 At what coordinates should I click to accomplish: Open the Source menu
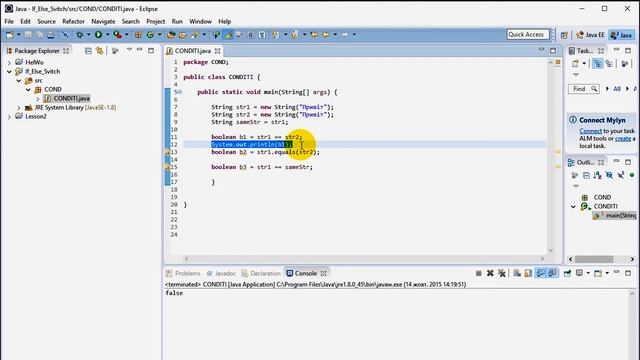point(46,21)
